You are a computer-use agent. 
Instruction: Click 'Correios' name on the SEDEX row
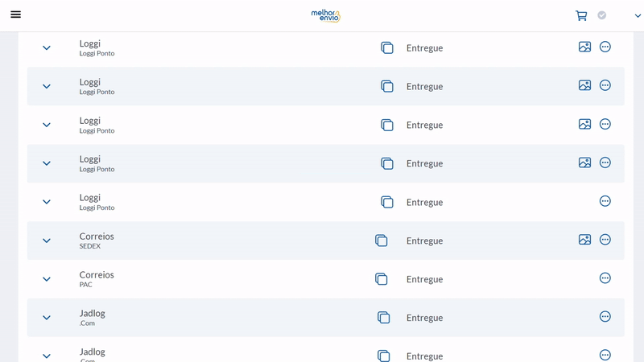pyautogui.click(x=97, y=237)
